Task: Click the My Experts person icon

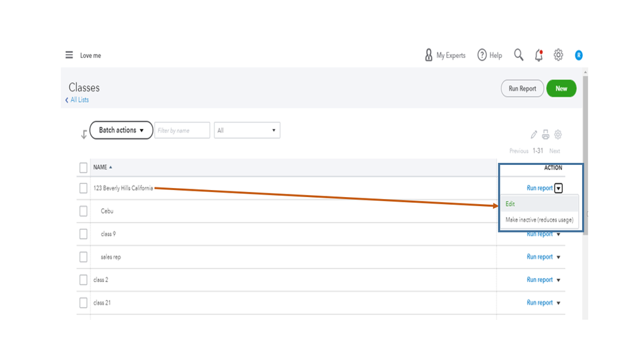Action: tap(429, 55)
